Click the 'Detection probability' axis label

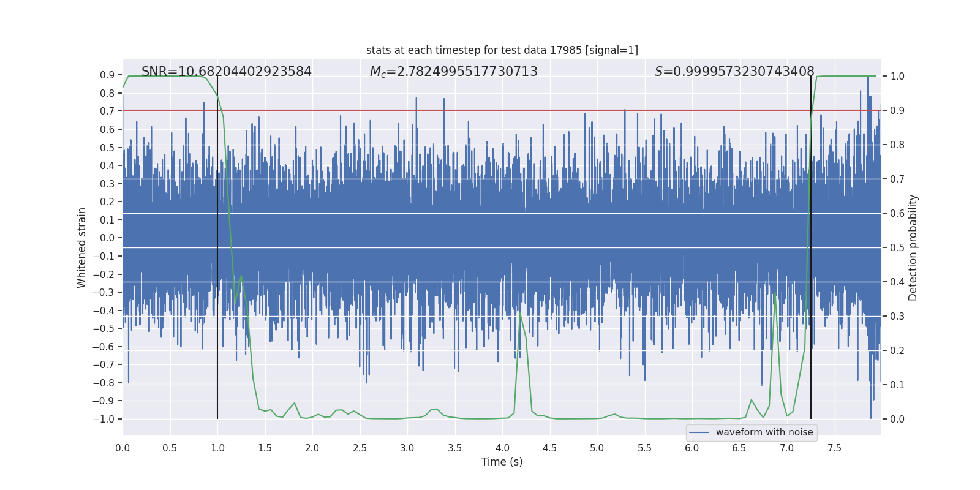click(x=913, y=247)
